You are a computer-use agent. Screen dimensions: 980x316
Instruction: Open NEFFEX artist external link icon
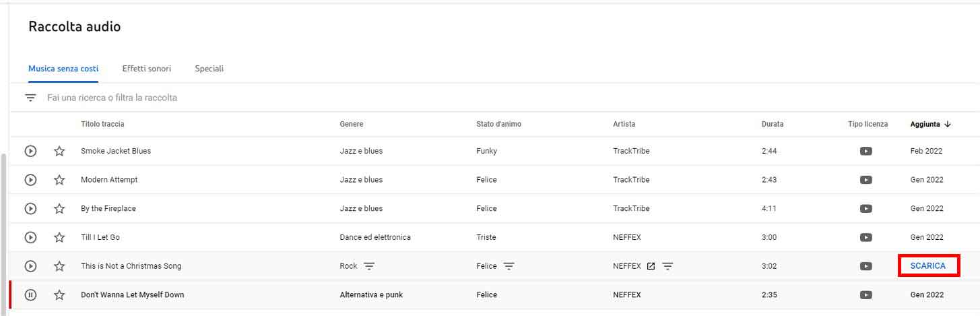(651, 266)
